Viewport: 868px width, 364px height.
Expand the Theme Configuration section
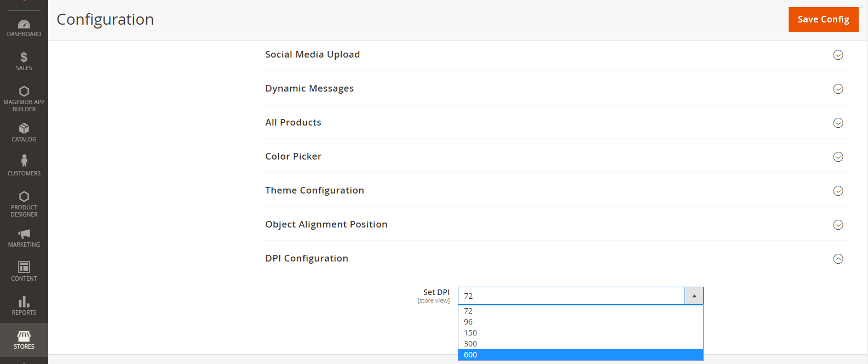[x=837, y=191]
